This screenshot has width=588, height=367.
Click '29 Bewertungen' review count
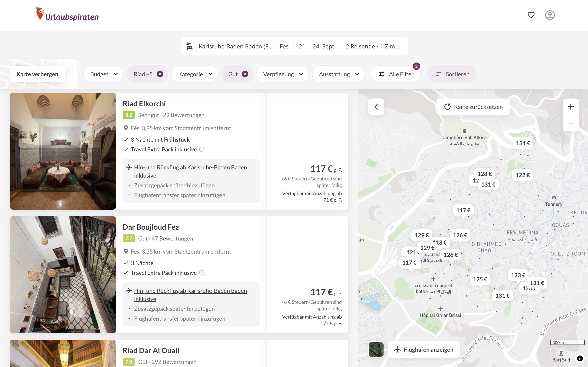click(184, 115)
